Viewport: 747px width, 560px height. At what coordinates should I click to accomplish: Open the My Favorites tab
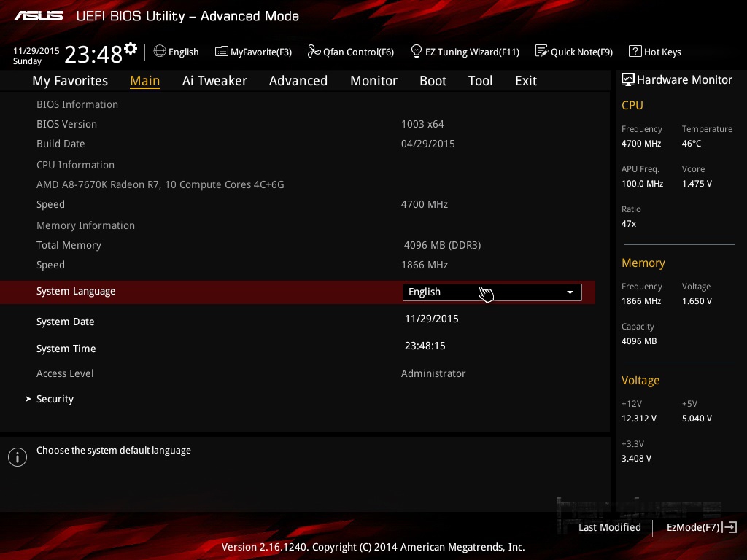[x=70, y=81]
